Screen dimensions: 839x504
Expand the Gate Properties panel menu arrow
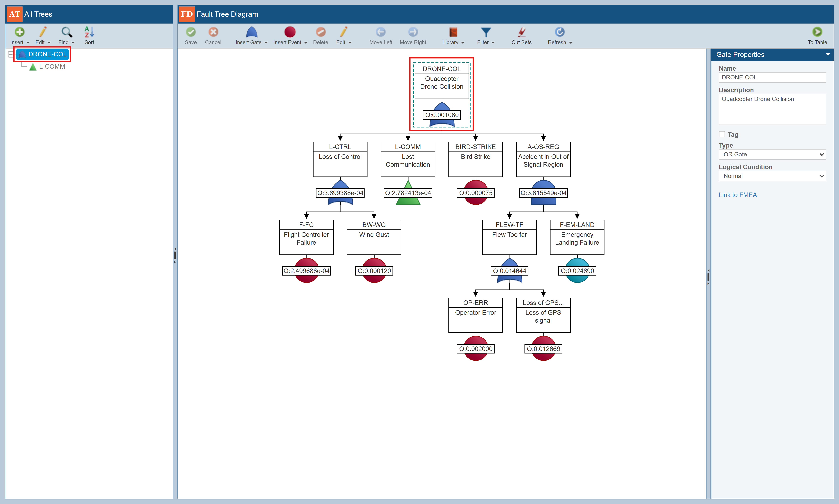827,54
